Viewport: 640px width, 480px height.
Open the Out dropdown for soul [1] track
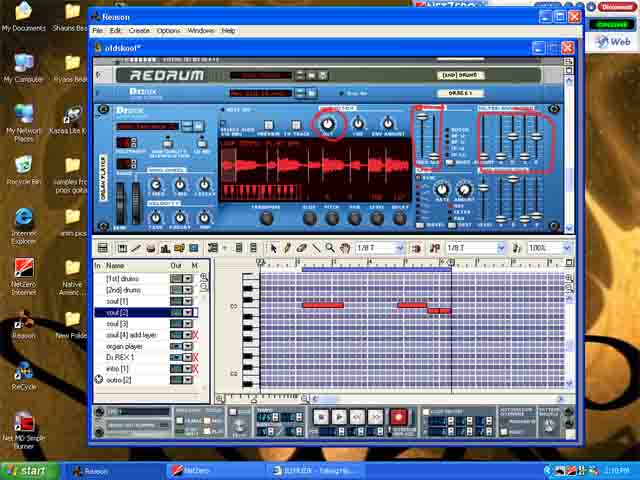pyautogui.click(x=187, y=301)
